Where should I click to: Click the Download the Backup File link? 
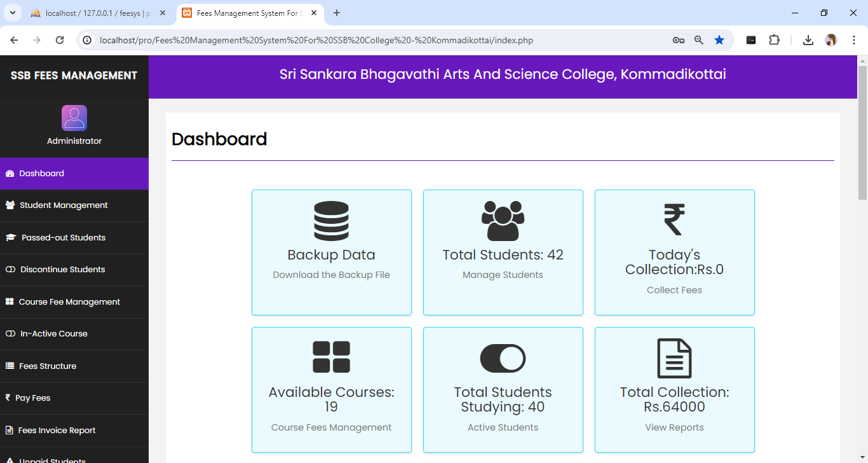(x=331, y=274)
